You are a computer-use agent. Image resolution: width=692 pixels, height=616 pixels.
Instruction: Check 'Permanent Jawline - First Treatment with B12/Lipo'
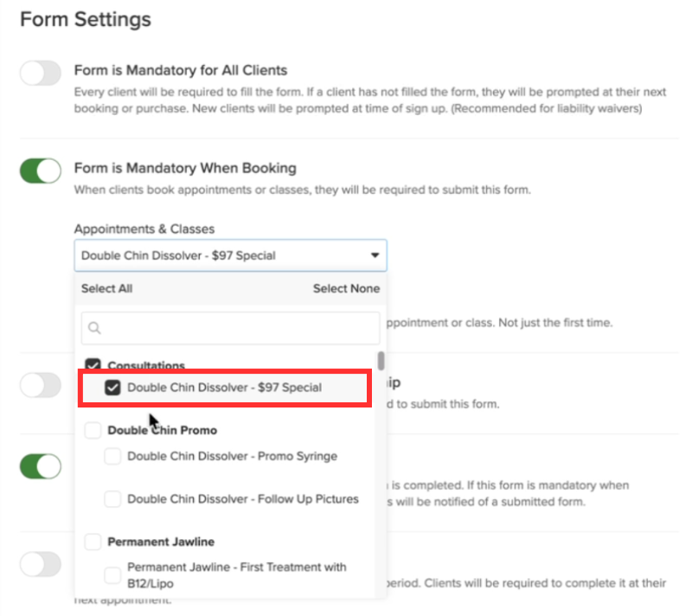point(112,575)
